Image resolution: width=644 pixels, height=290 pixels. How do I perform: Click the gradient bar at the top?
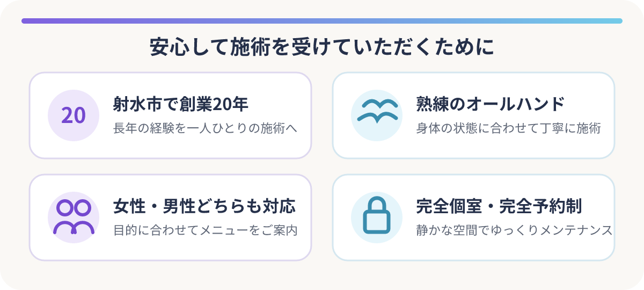pyautogui.click(x=322, y=21)
